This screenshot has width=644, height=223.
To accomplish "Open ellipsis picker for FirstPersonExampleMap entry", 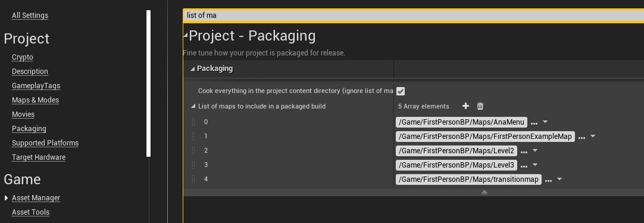I will click(x=582, y=137).
